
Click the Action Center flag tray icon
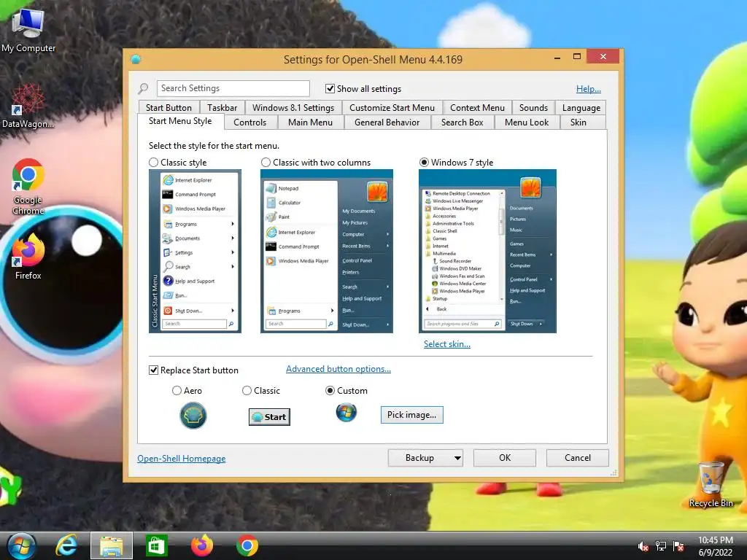[x=679, y=546]
